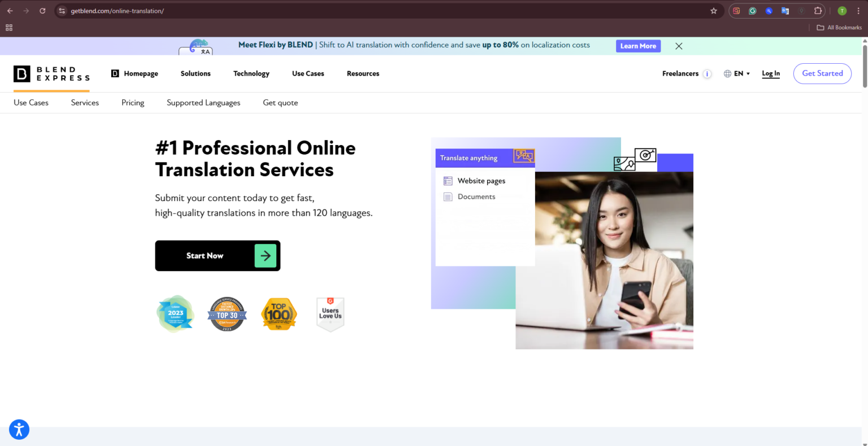This screenshot has width=868, height=446.
Task: Open the Grammarly extension icon
Action: [752, 10]
